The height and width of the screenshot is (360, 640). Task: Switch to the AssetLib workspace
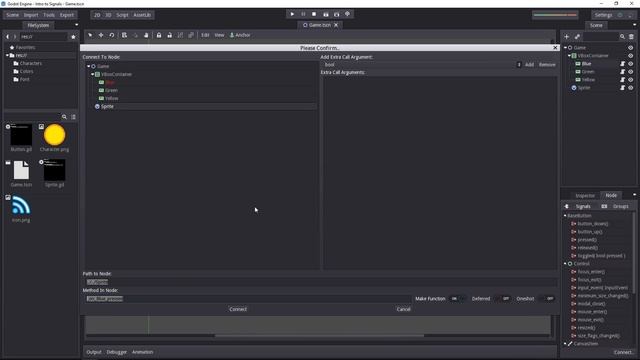142,15
